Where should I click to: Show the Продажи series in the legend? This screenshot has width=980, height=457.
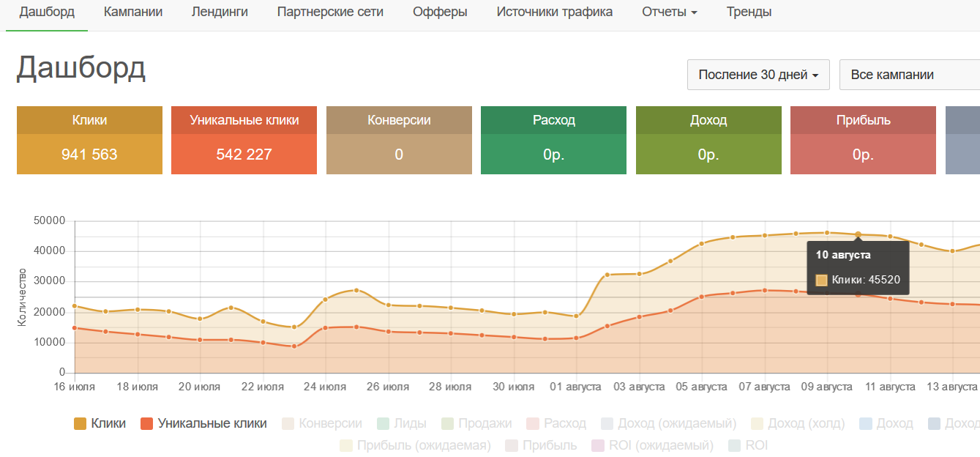[476, 423]
